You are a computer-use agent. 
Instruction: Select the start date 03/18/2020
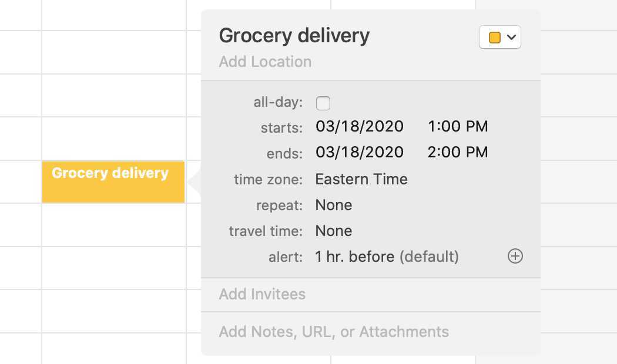tap(360, 127)
